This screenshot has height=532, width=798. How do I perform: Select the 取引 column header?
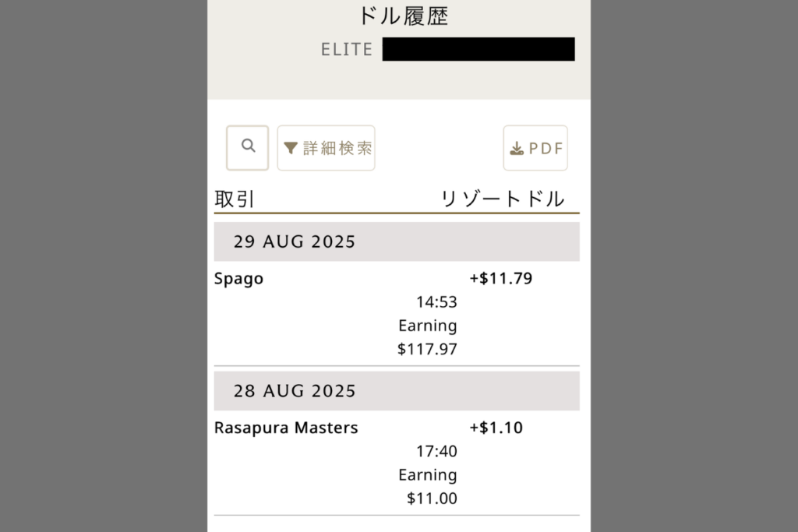click(235, 199)
